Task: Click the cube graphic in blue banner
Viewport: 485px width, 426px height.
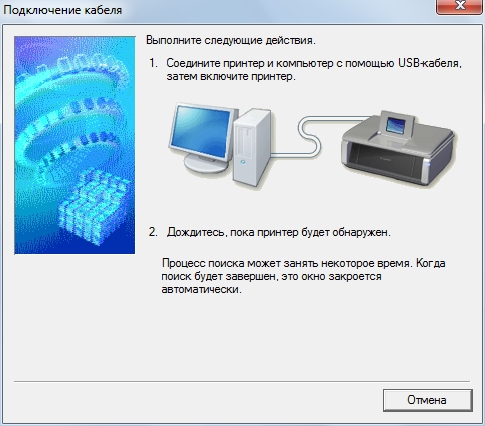Action: (94, 207)
